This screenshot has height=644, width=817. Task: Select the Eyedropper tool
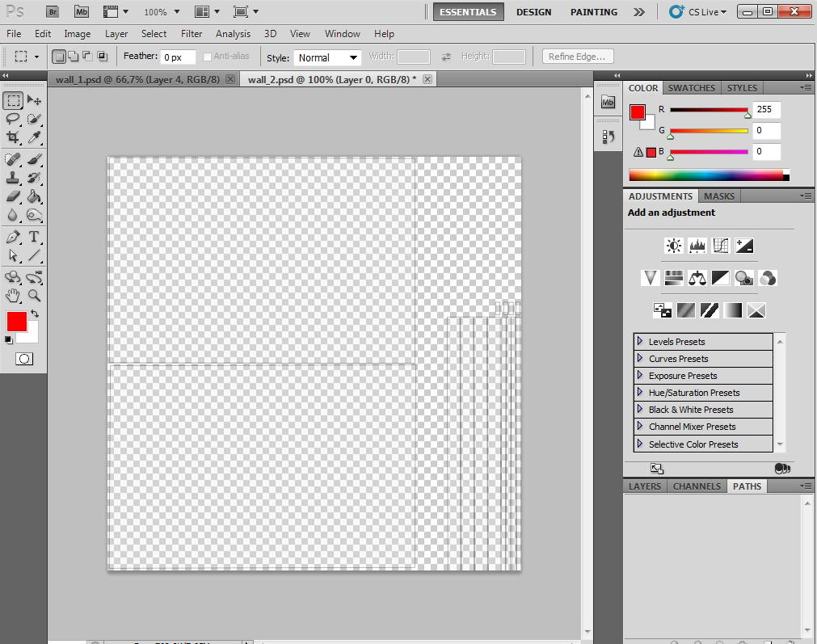[x=35, y=137]
